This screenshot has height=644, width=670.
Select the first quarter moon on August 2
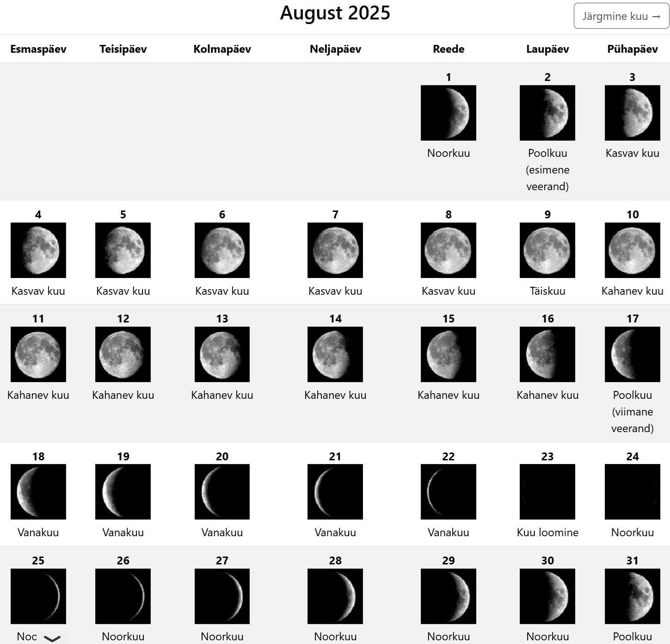tap(547, 113)
